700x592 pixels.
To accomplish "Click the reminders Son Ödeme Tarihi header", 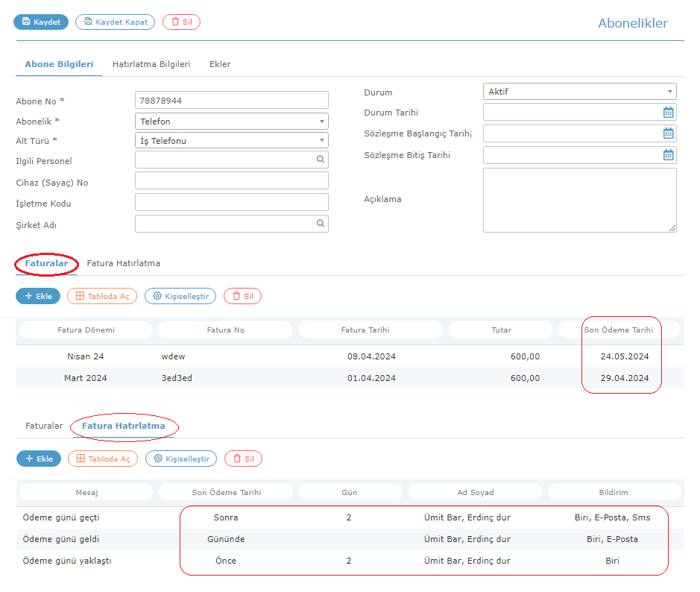I will (x=227, y=492).
